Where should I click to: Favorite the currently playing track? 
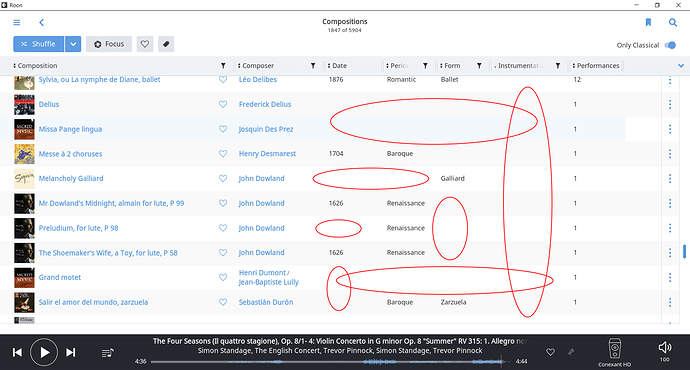click(550, 352)
